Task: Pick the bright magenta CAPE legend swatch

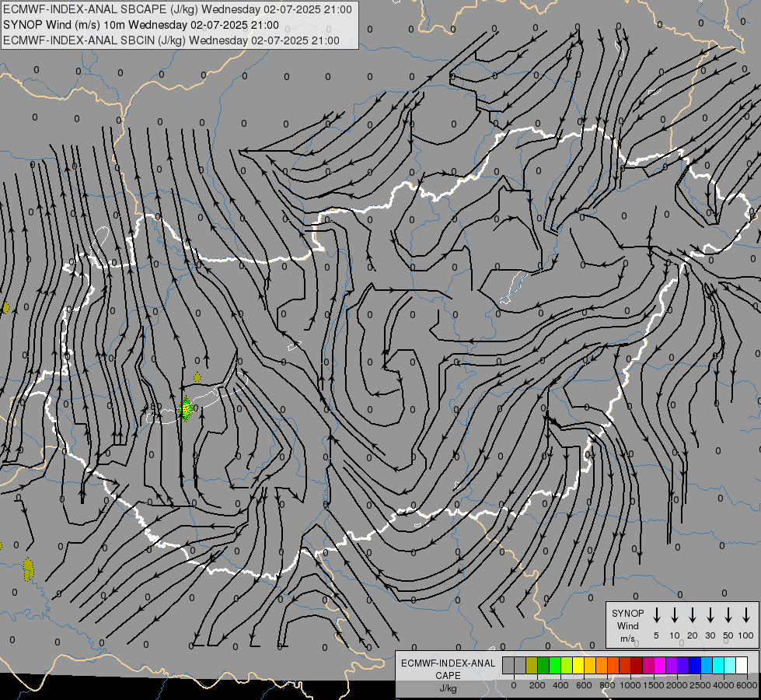Action: tap(660, 665)
